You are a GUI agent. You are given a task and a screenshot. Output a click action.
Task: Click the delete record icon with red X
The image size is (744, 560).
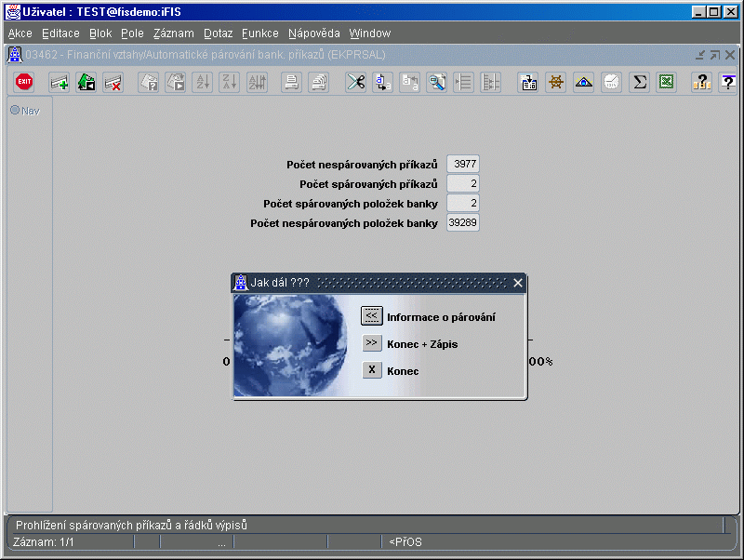point(113,82)
